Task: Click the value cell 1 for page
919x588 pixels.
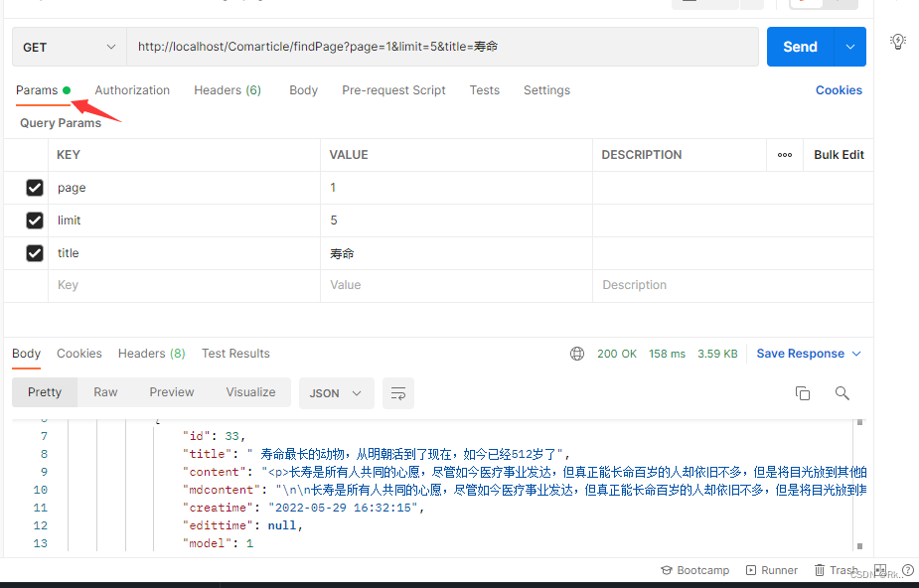Action: [457, 188]
